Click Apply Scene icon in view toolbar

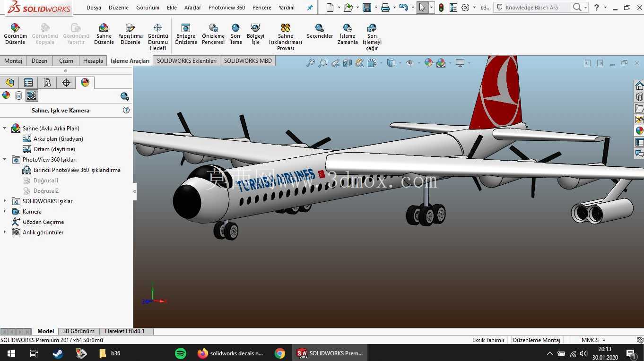pyautogui.click(x=441, y=62)
